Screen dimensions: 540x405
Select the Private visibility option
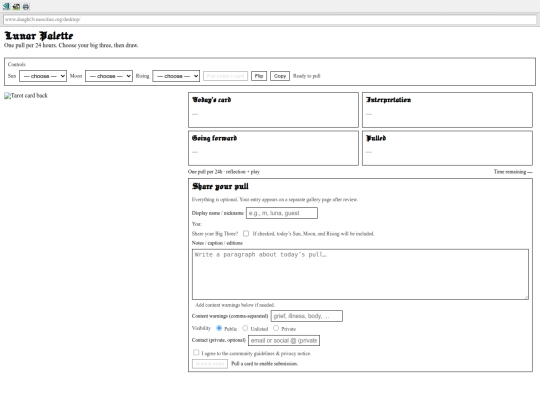(276, 328)
